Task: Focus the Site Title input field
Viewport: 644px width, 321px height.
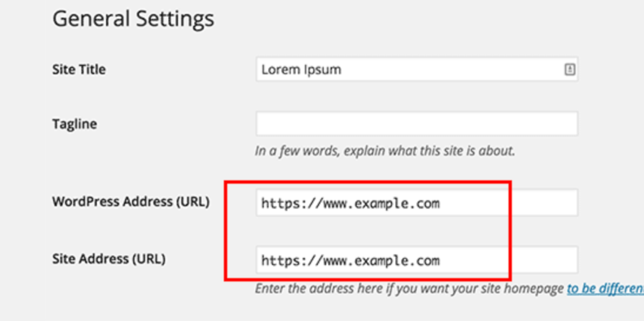Action: coord(417,69)
